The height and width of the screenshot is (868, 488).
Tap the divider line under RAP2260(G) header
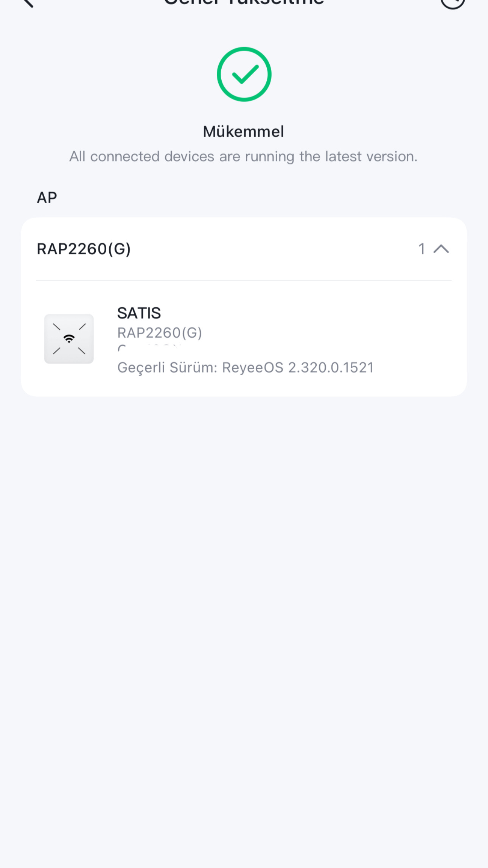(x=244, y=281)
